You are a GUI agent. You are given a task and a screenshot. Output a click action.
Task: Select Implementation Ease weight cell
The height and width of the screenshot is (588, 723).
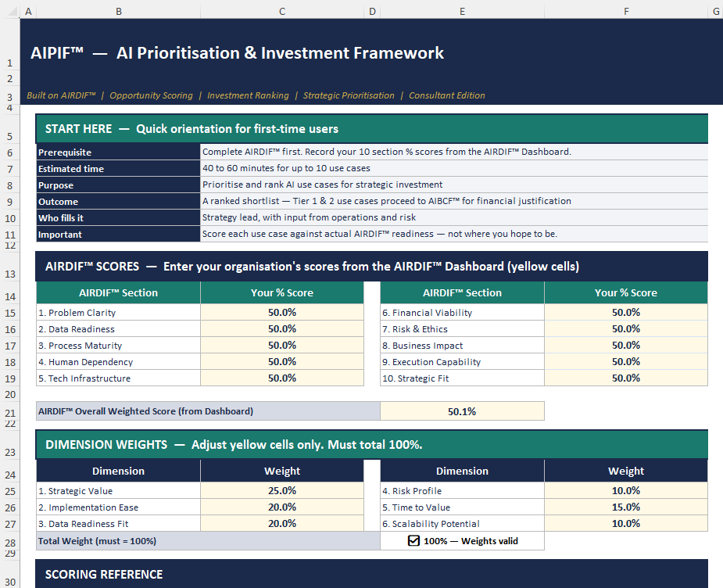click(282, 507)
